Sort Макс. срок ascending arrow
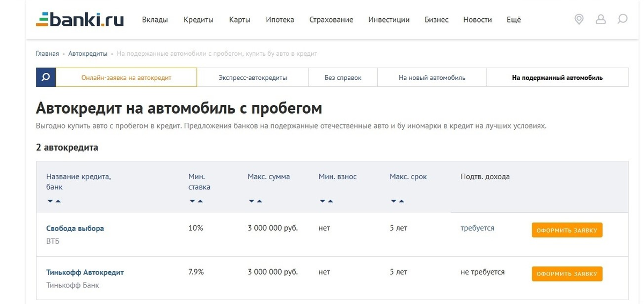This screenshot has width=644, height=304. (x=401, y=201)
